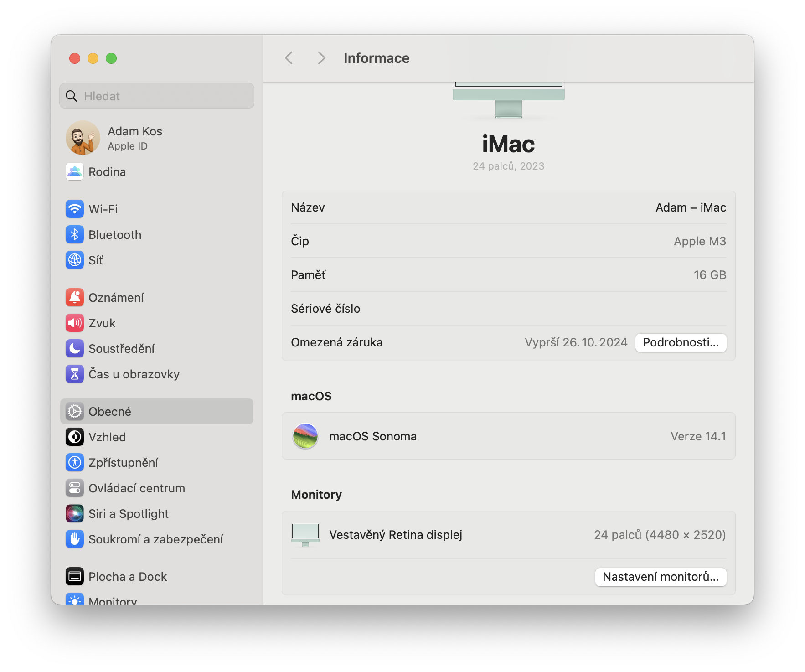Viewport: 805px width, 672px height.
Task: Go forward using the right chevron
Action: (x=321, y=58)
